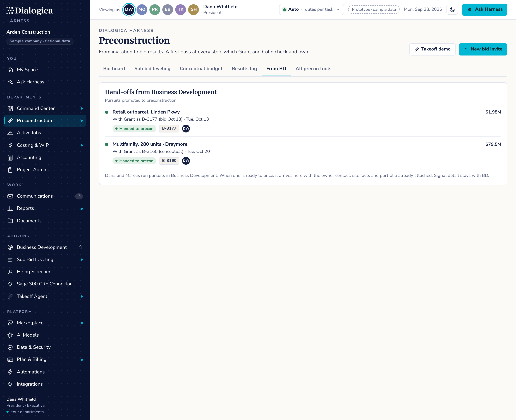Viewport: 516px width, 420px height.
Task: Open Costing & WIP dollar icon
Action: click(x=10, y=145)
